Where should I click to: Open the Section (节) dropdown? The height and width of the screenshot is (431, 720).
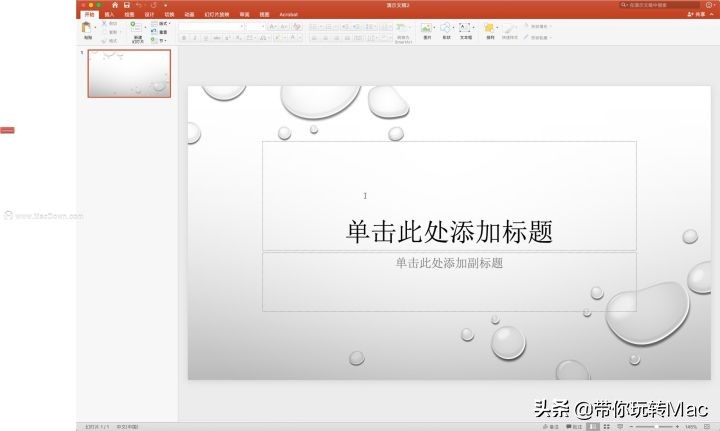click(x=159, y=40)
